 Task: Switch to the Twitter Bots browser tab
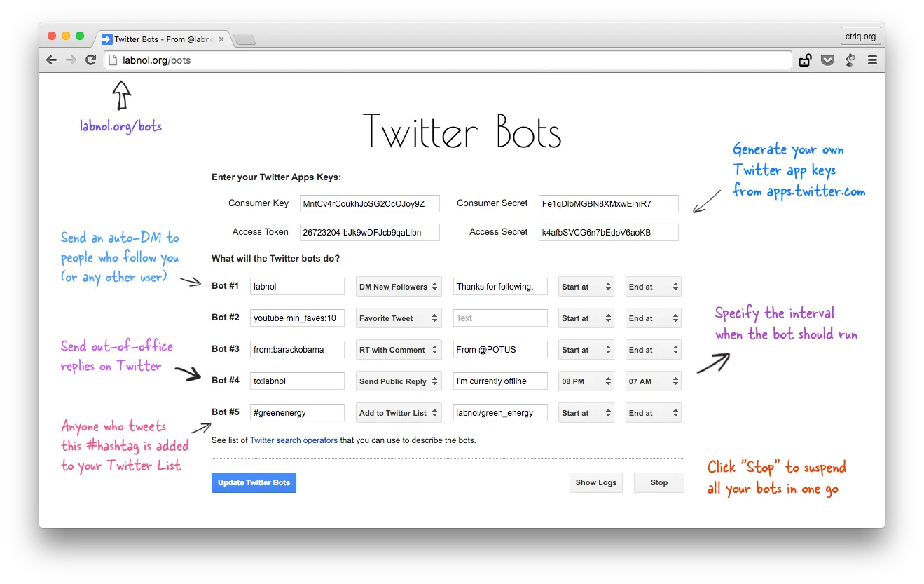[161, 39]
